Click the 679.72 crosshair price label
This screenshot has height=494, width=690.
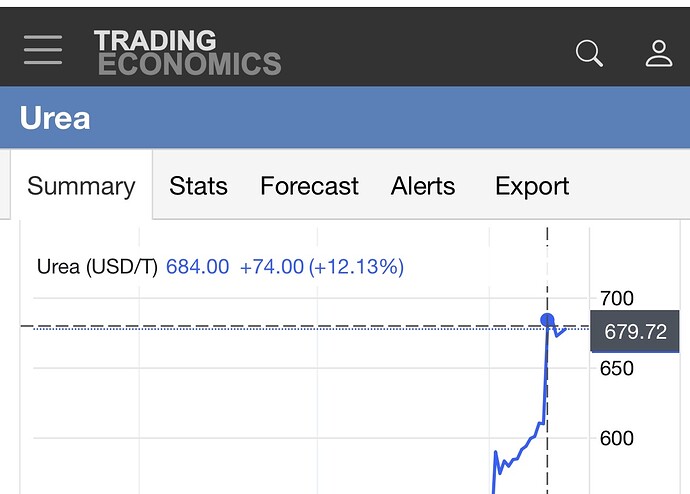pos(635,332)
